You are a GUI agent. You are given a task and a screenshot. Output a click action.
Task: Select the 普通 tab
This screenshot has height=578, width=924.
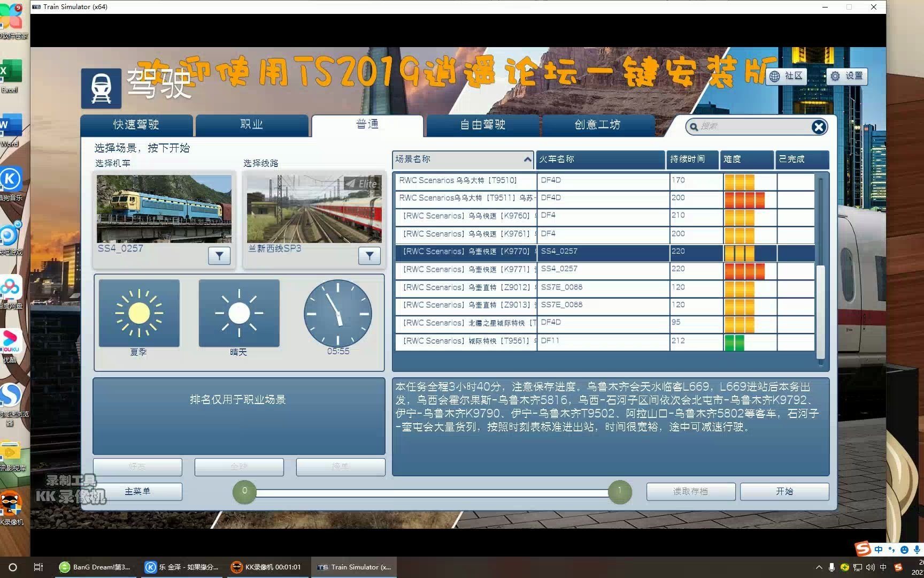click(x=367, y=125)
